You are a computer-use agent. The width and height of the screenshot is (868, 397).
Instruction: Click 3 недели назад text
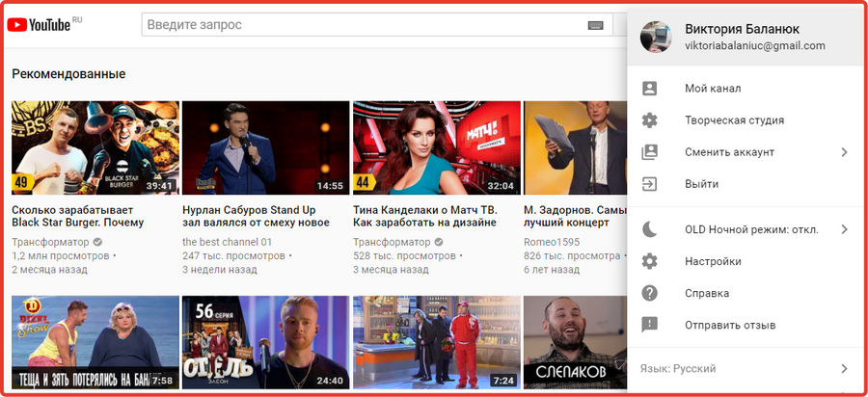coord(219,270)
